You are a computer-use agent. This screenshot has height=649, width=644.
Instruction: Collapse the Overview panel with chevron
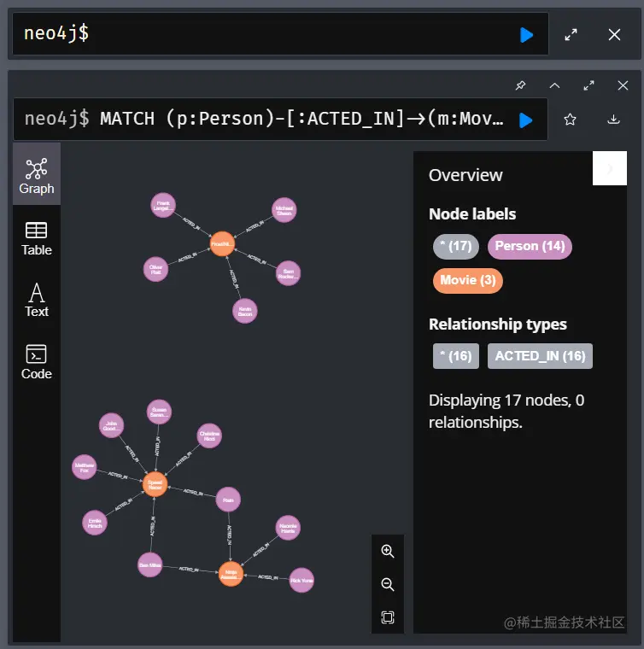click(610, 168)
